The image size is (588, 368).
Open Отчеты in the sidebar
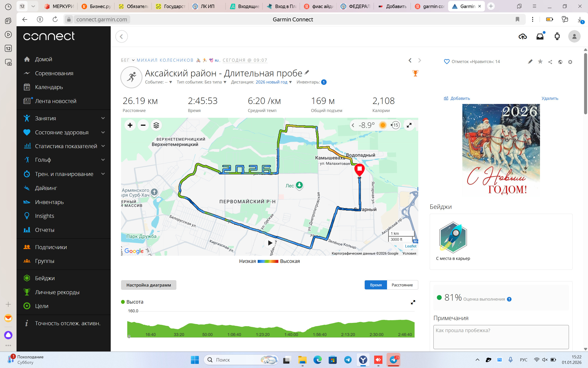click(x=45, y=230)
